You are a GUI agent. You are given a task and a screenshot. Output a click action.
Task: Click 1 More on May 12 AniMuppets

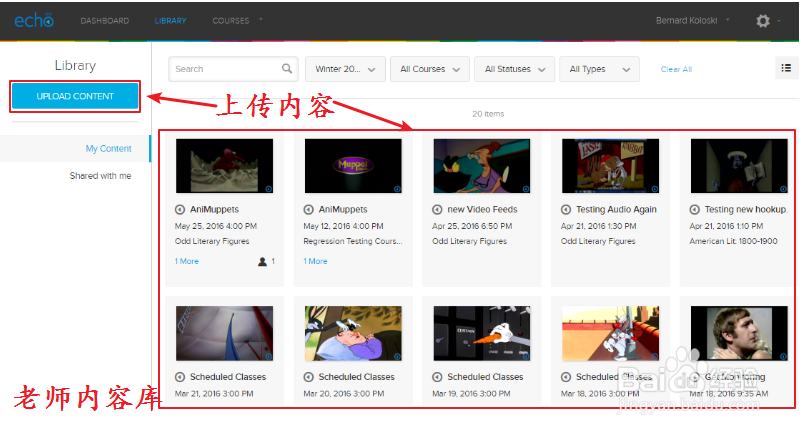click(x=315, y=261)
